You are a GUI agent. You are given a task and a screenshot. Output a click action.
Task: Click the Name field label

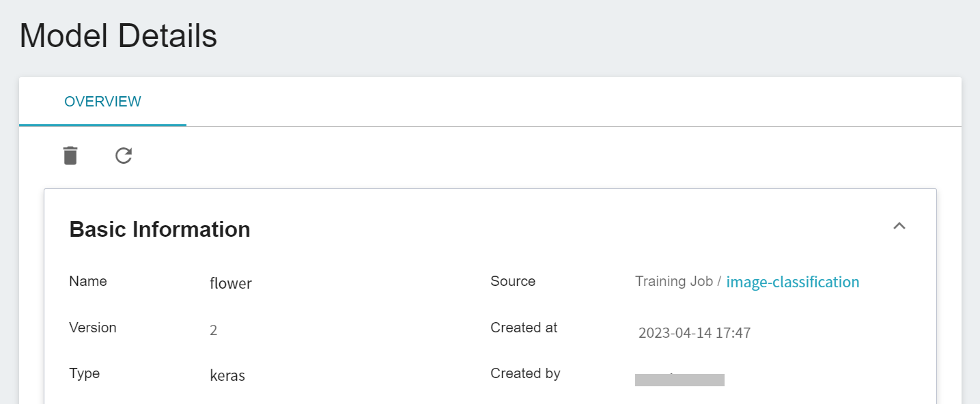point(88,281)
